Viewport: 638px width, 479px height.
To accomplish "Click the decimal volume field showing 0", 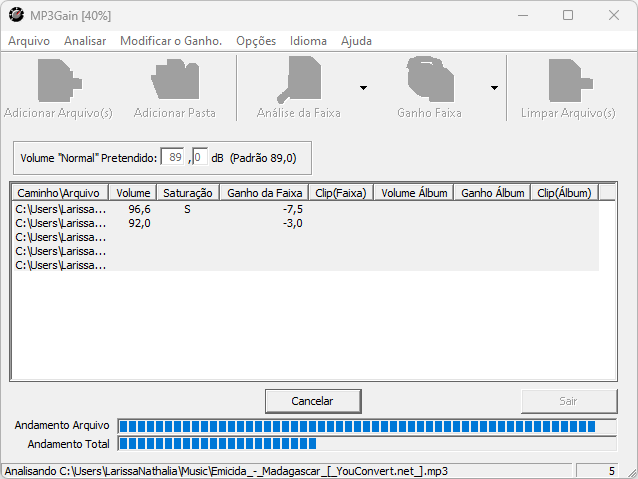I will point(200,157).
